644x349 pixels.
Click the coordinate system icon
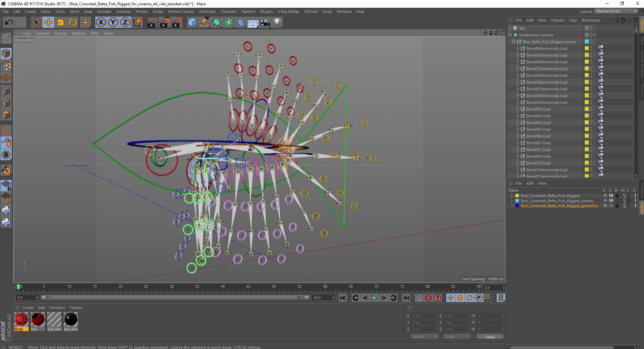137,23
